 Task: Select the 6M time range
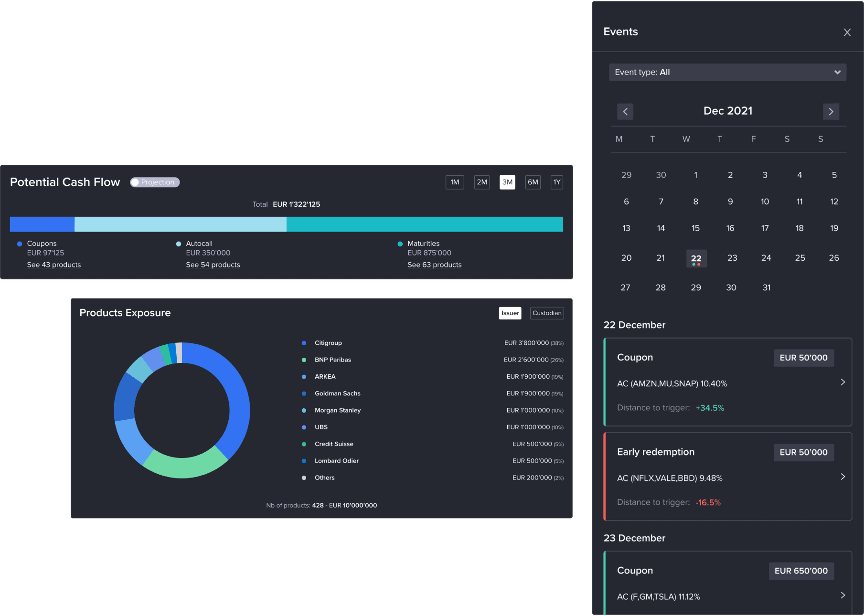(533, 182)
